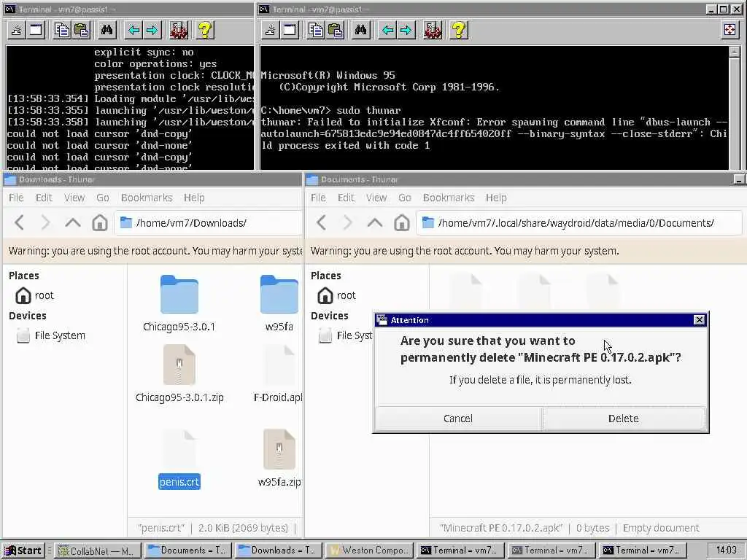Go to parent folder in Downloads Thunar
Viewport: 747px width, 560px height.
[73, 222]
